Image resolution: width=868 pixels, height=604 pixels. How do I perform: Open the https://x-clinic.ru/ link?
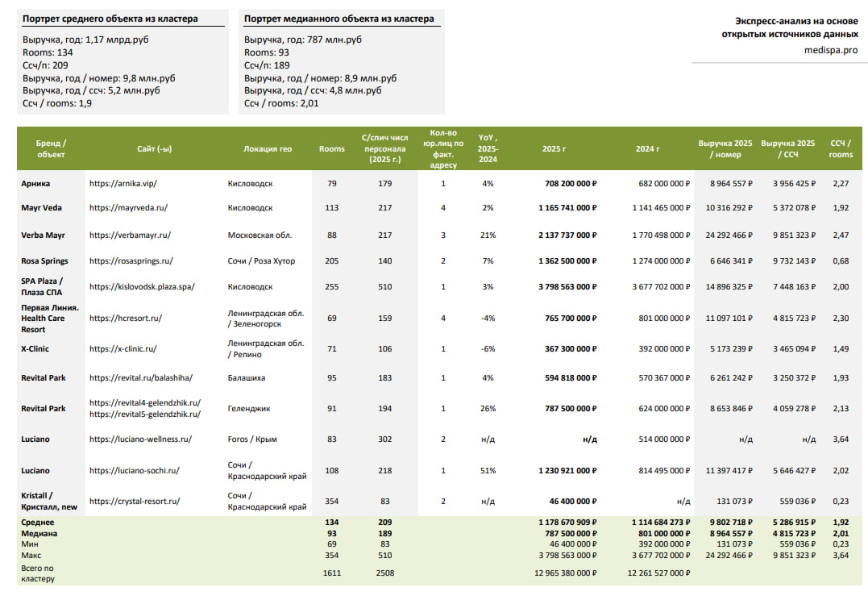(x=123, y=348)
